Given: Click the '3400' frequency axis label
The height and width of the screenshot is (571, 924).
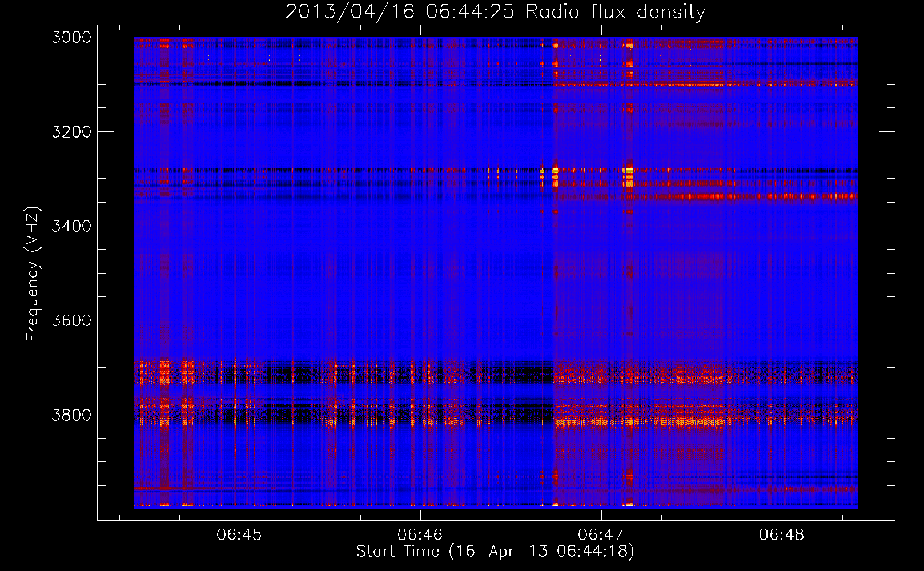Looking at the screenshot, I should click(x=71, y=226).
